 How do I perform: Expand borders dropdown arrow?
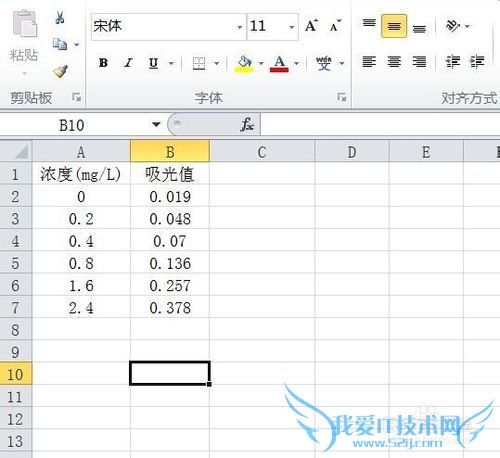(217, 63)
